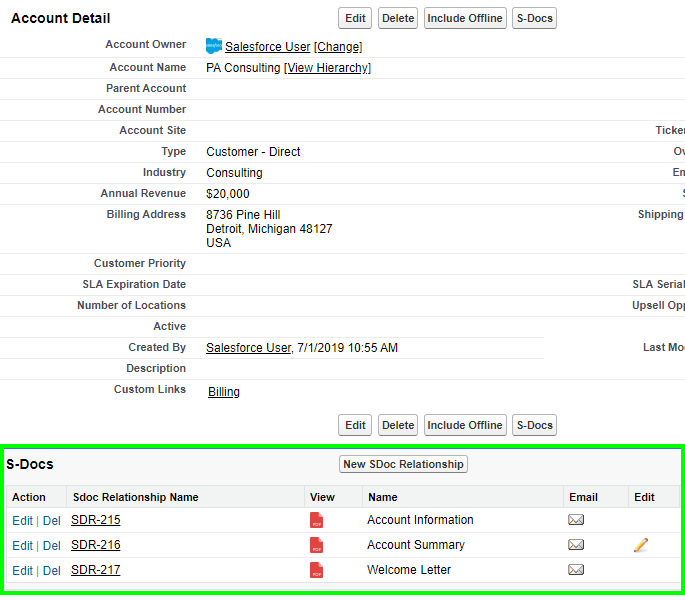Click the bottom Edit button

(355, 425)
